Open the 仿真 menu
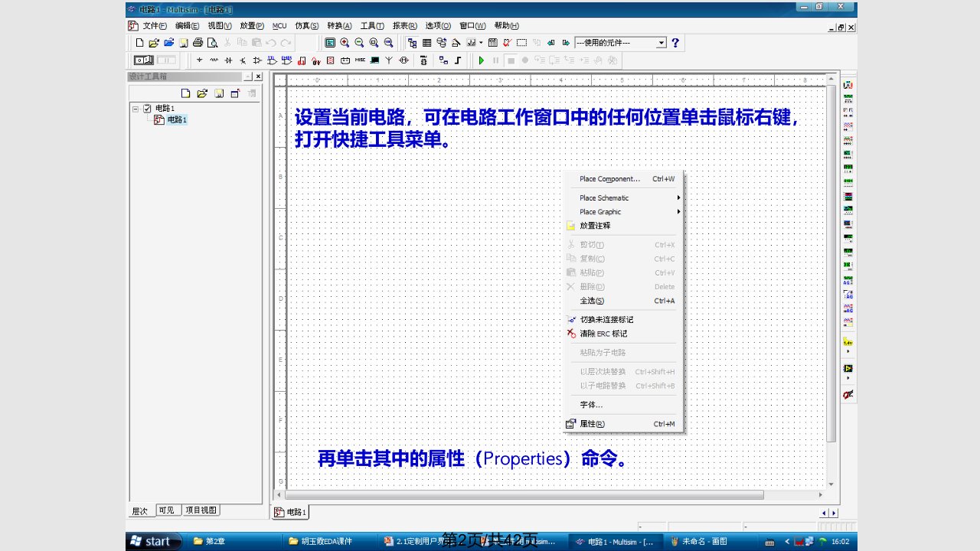980x551 pixels. [x=306, y=26]
